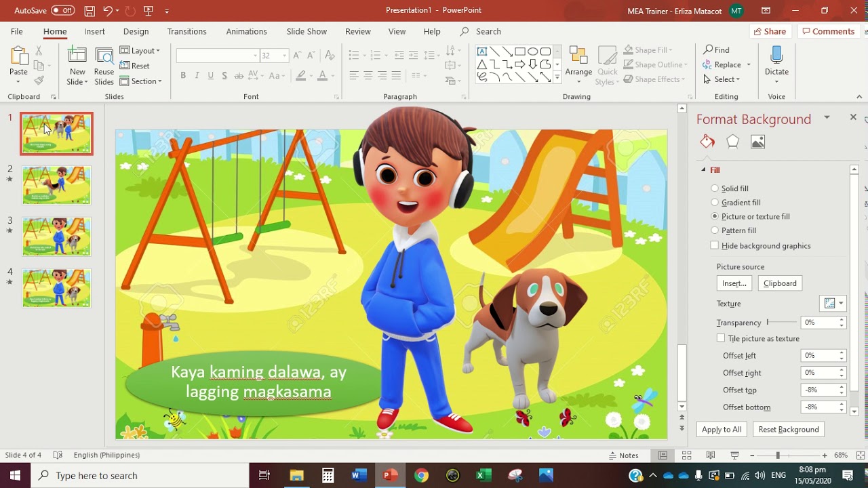Click the New Slide icon
This screenshot has height=488, width=868.
click(x=77, y=57)
